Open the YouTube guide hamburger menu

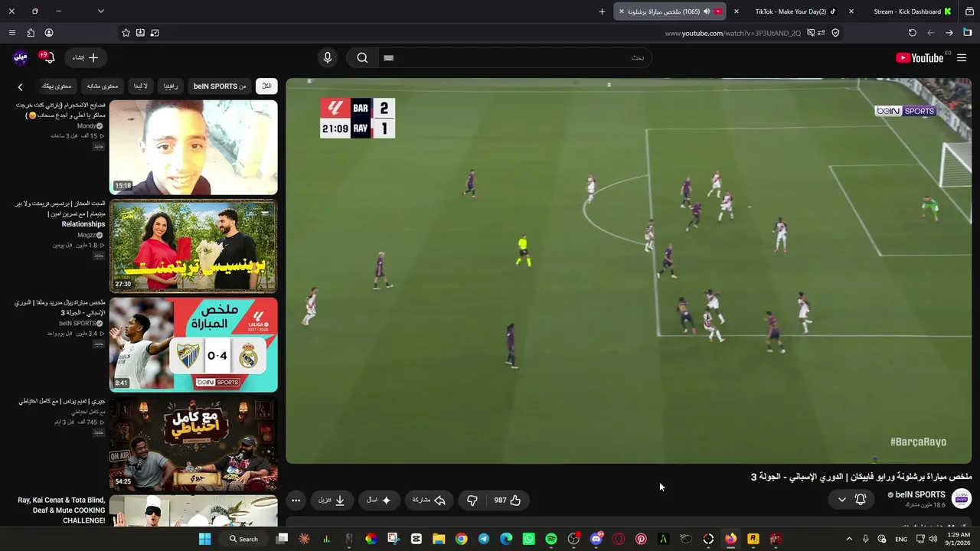point(962,57)
